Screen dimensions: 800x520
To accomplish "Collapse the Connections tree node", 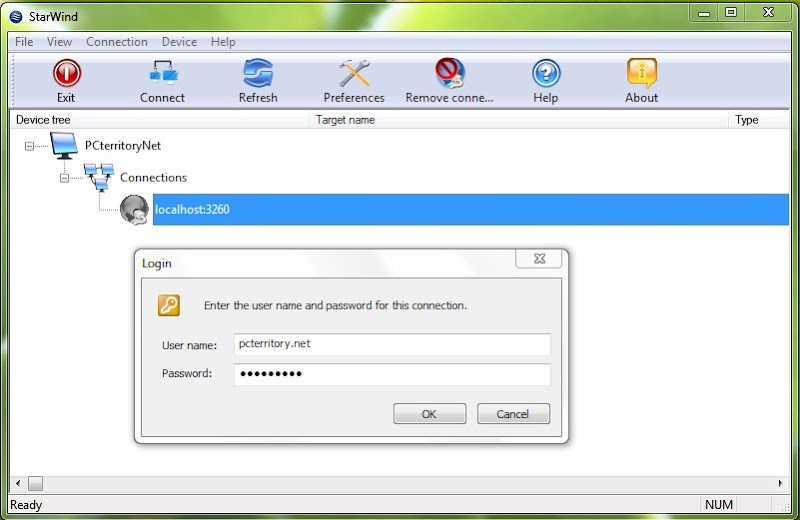I will pos(64,178).
